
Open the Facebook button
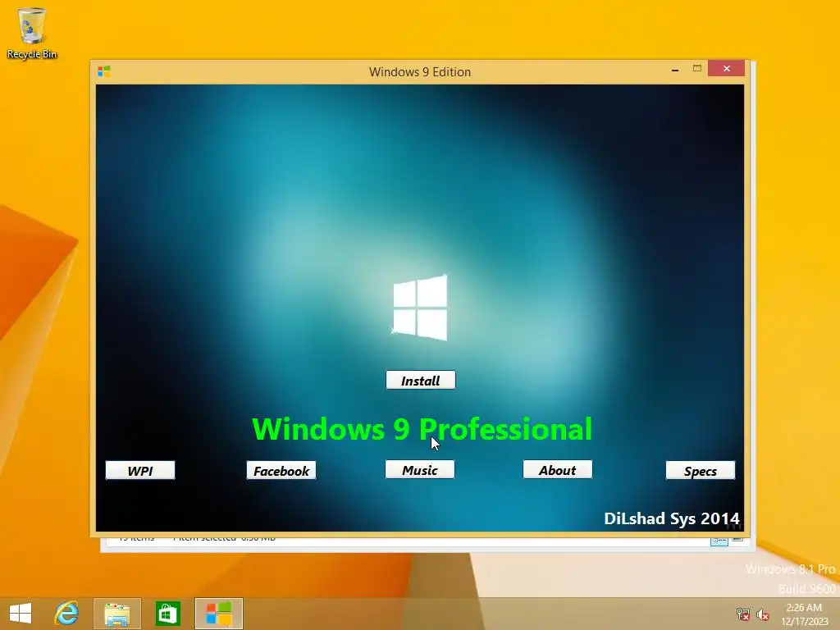coord(281,470)
